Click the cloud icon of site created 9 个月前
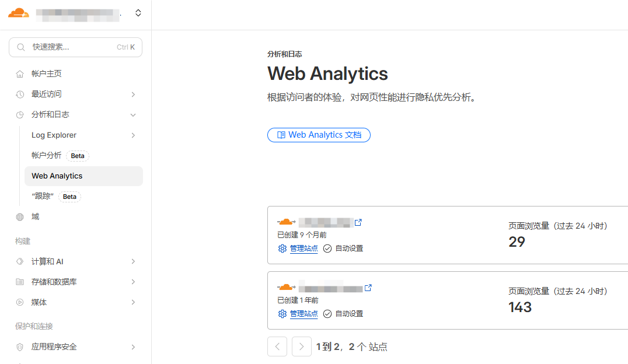 [286, 222]
